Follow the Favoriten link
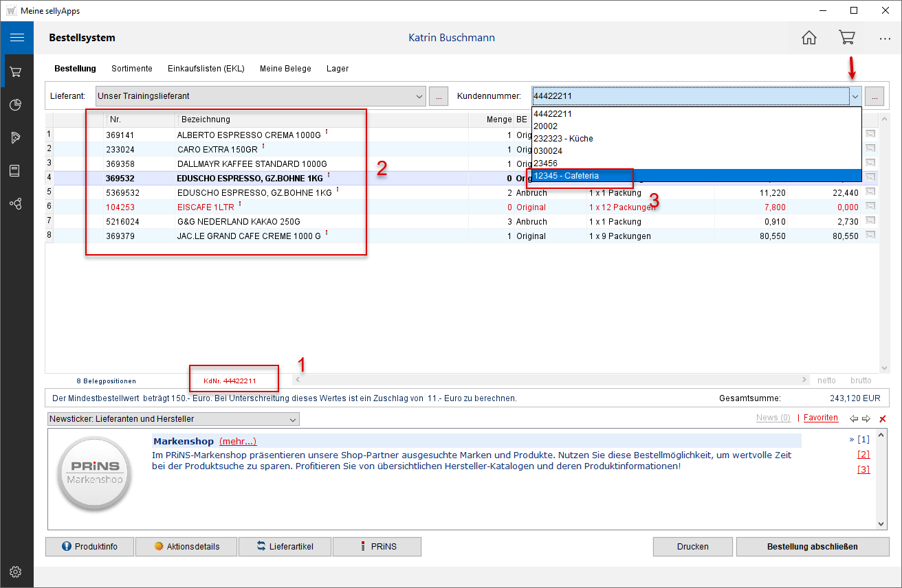902x588 pixels. (x=820, y=418)
